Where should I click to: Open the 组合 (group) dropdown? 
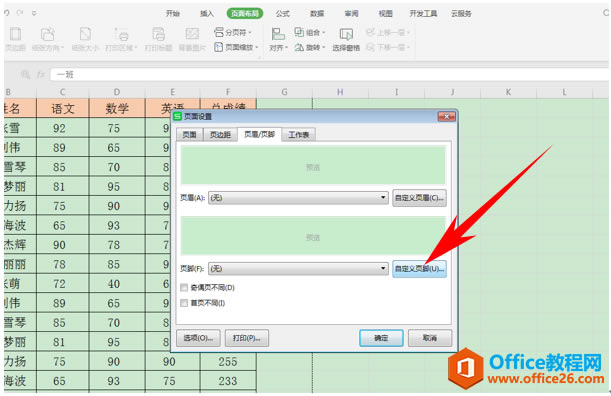(310, 32)
